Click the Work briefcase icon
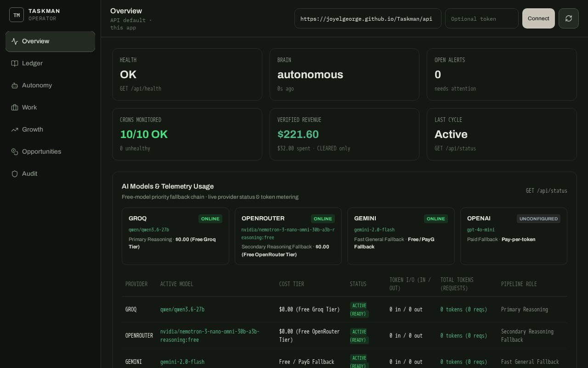Screen dimensions: 588x368 (15, 108)
